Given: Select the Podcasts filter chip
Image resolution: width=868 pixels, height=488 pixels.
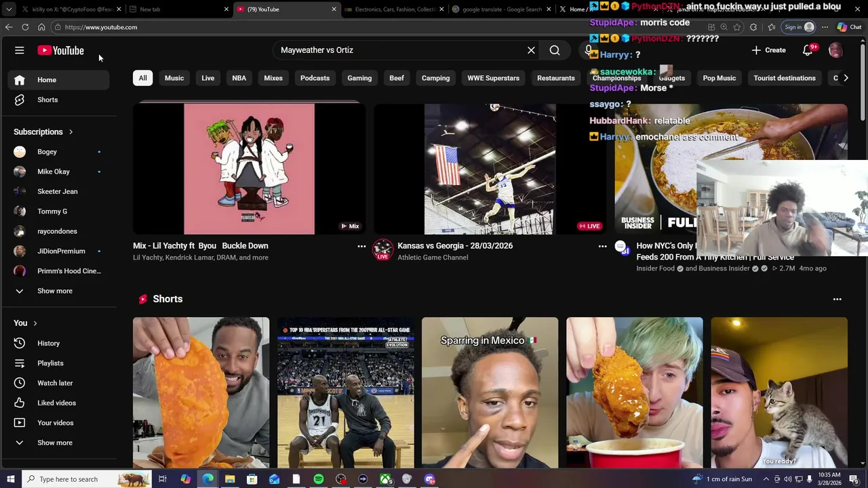Looking at the screenshot, I should click(x=315, y=78).
